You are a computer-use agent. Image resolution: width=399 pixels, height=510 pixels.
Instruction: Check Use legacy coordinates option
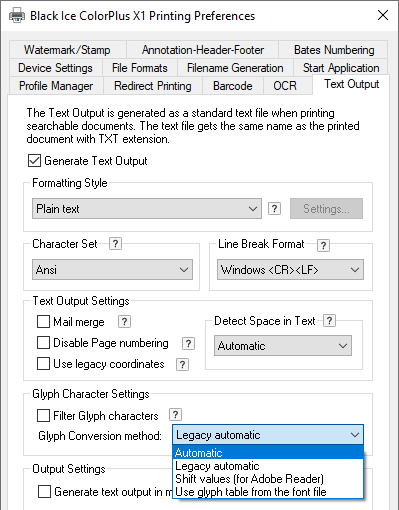point(43,364)
